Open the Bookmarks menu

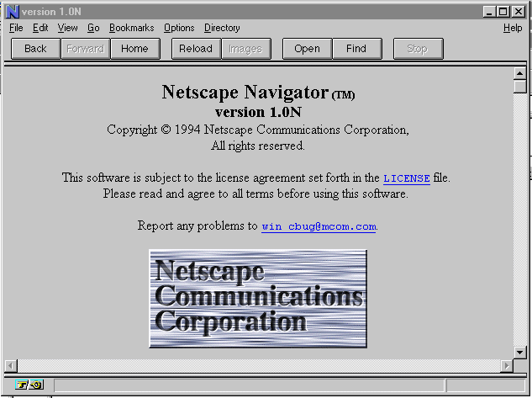[132, 28]
